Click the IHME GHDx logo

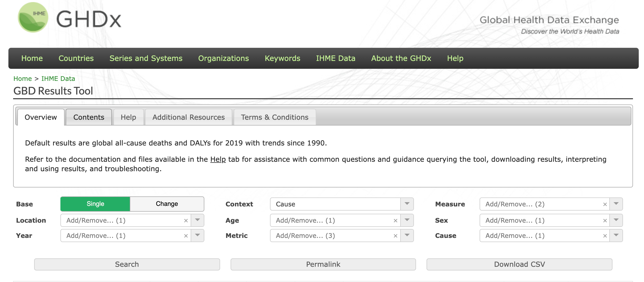tap(69, 18)
